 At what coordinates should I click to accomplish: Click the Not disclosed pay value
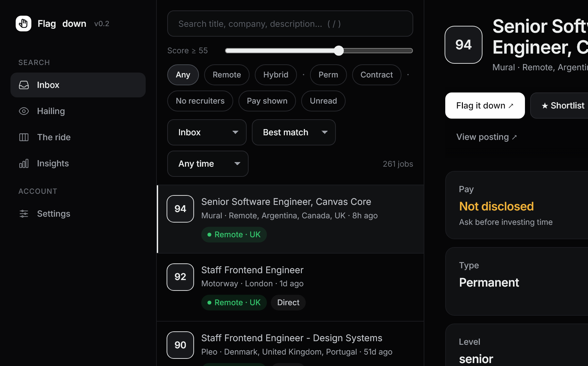pyautogui.click(x=497, y=206)
